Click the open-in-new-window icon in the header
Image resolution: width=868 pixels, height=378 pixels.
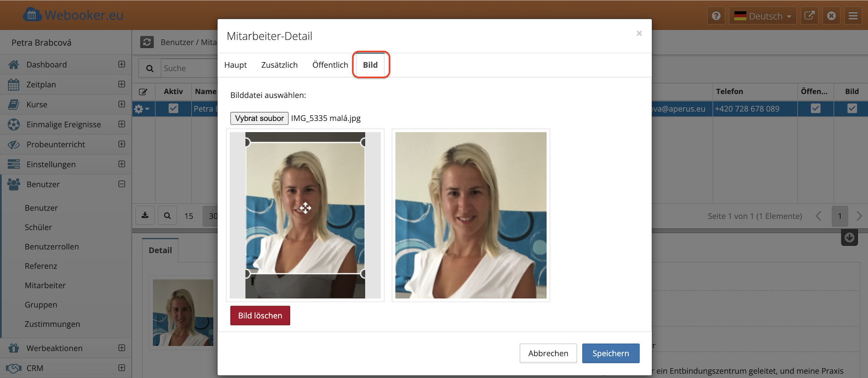[809, 16]
